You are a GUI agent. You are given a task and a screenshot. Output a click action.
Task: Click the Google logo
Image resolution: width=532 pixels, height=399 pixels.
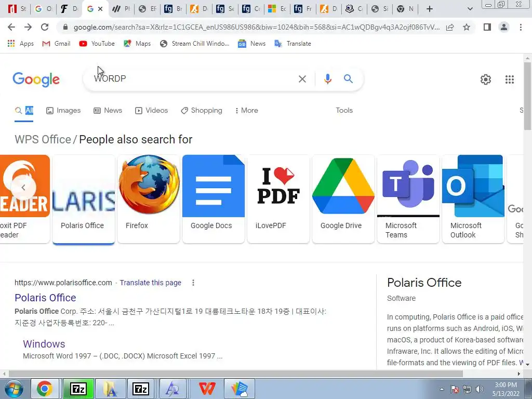click(36, 79)
